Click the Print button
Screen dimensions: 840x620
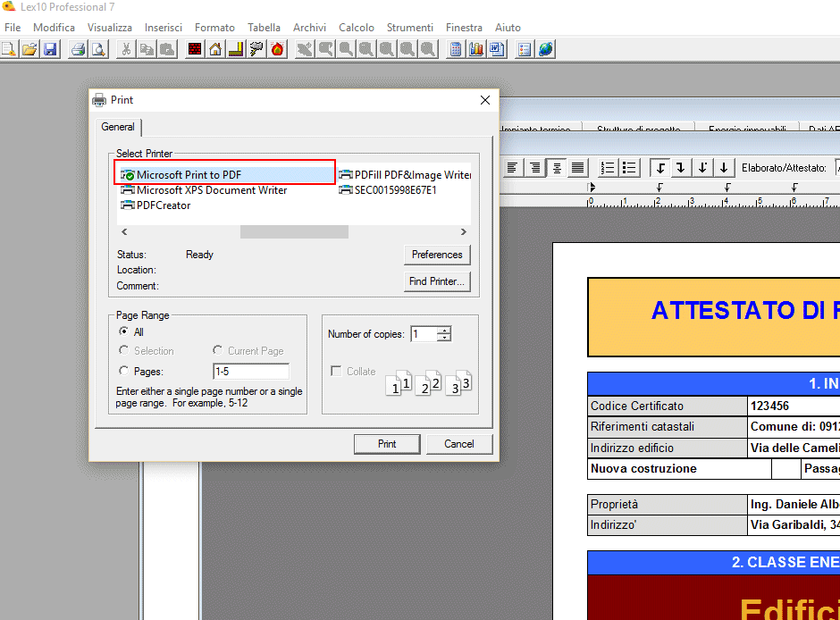387,444
